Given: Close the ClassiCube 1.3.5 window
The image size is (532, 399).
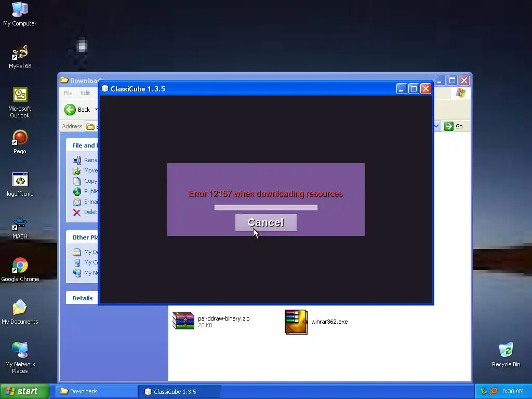Looking at the screenshot, I should pos(425,89).
